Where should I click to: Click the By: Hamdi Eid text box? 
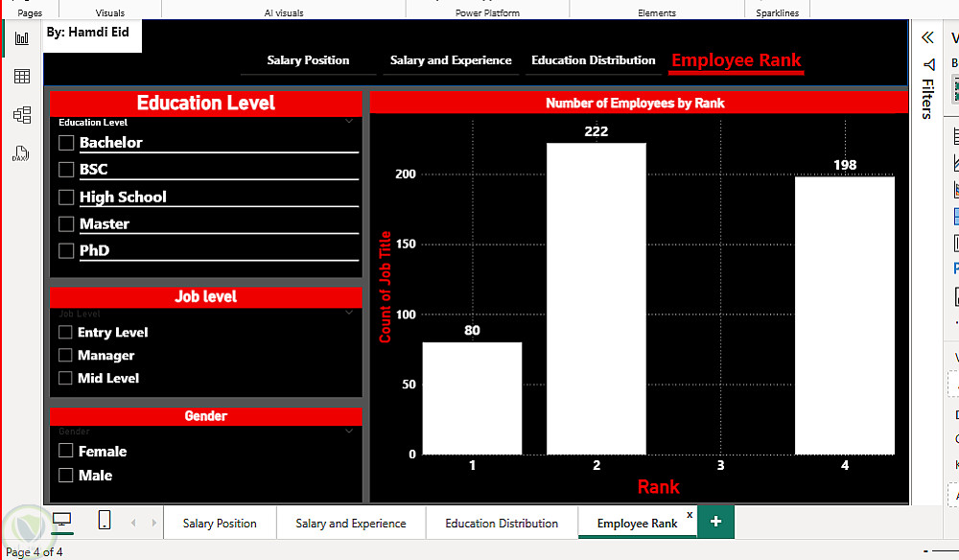pos(92,35)
